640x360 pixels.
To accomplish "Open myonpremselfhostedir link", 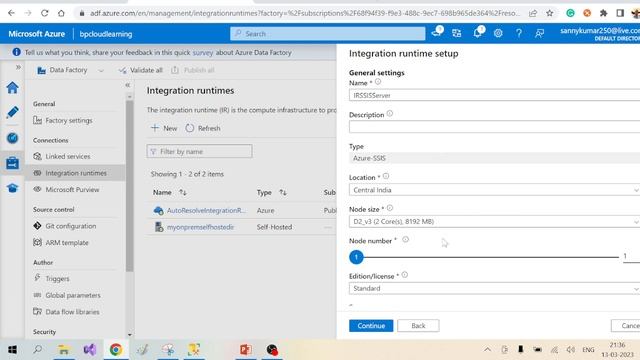I will coord(200,227).
